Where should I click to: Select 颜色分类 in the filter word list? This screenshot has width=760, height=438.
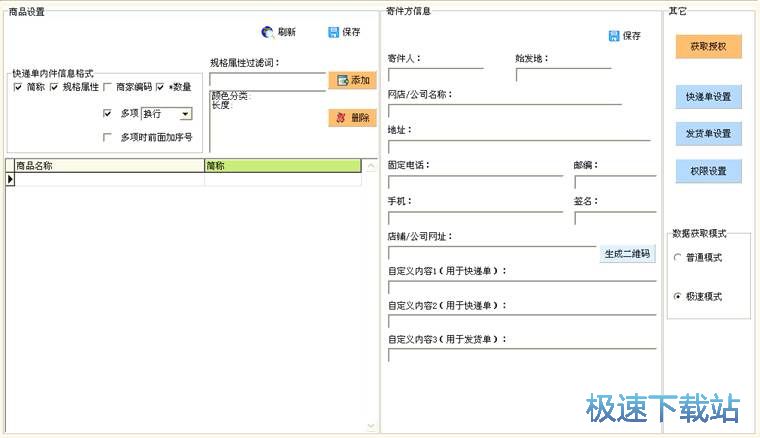tap(231, 96)
